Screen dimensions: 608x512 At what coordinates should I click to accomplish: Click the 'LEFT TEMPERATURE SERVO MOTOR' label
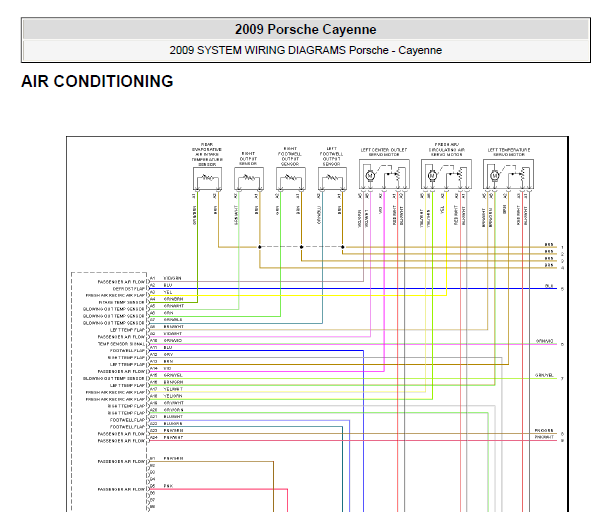509,152
